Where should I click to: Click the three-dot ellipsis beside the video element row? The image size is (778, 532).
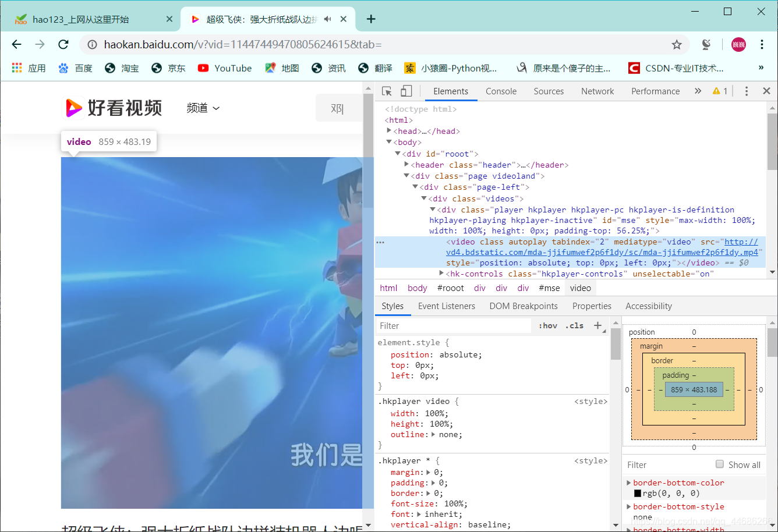pos(380,242)
